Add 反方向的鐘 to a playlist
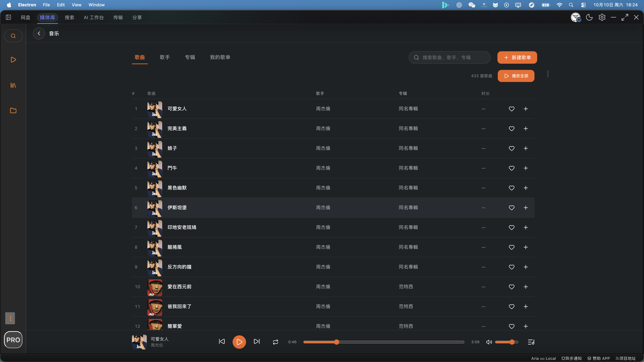 tap(526, 267)
